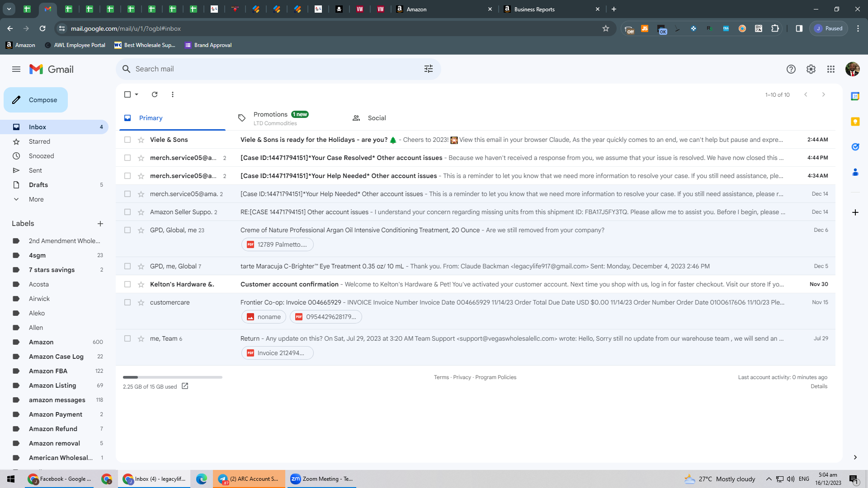Select the Amazon Seller Support email checkbox
Screen dimensions: 868x488
click(x=127, y=212)
